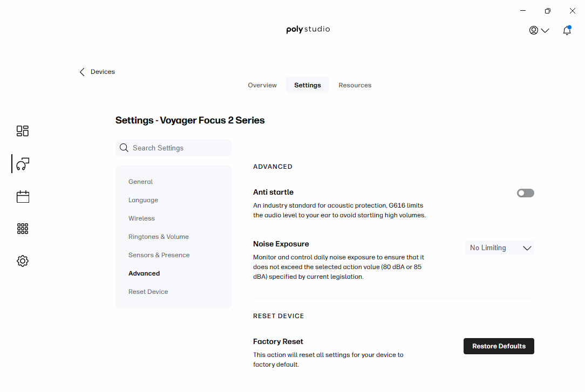The image size is (585, 392).
Task: Expand the account menu chevron
Action: point(545,31)
